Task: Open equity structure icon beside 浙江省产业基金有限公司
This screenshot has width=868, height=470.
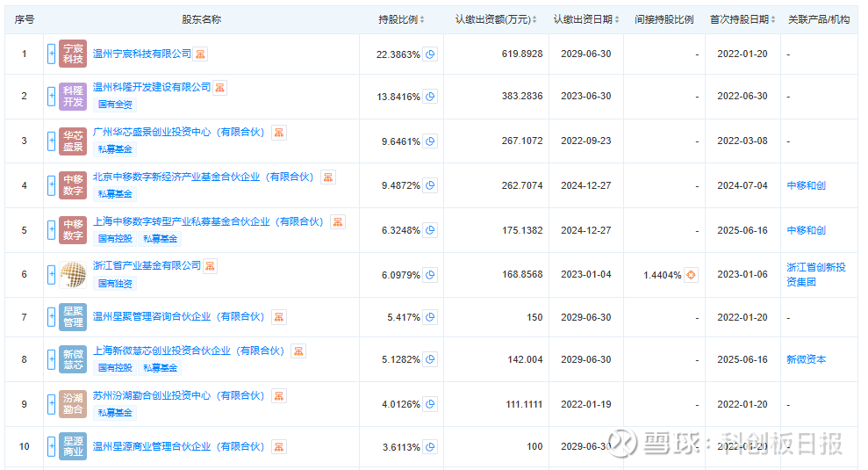Action: (x=210, y=266)
